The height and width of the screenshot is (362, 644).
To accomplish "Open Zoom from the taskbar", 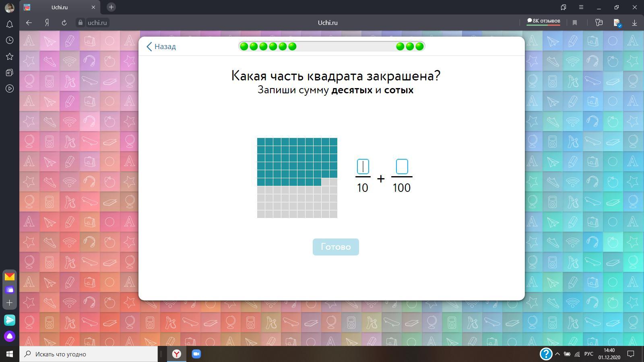I will (196, 354).
